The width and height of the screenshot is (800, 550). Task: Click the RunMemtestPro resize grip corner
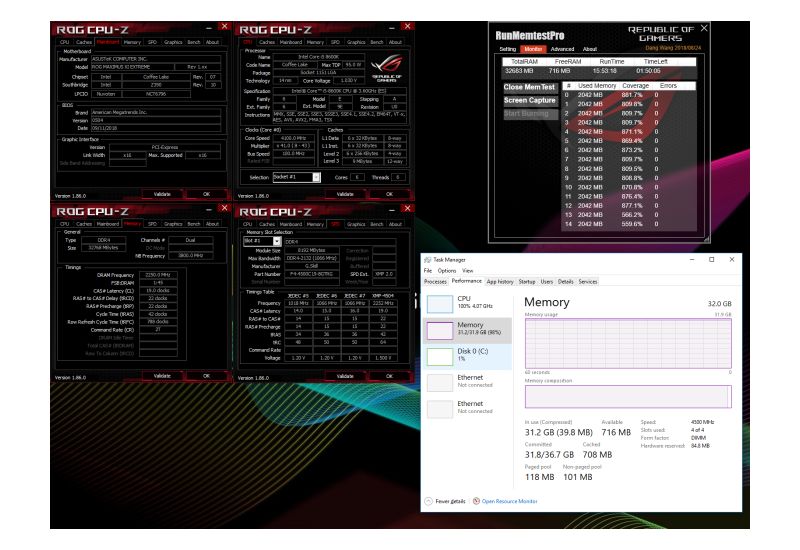tap(707, 239)
